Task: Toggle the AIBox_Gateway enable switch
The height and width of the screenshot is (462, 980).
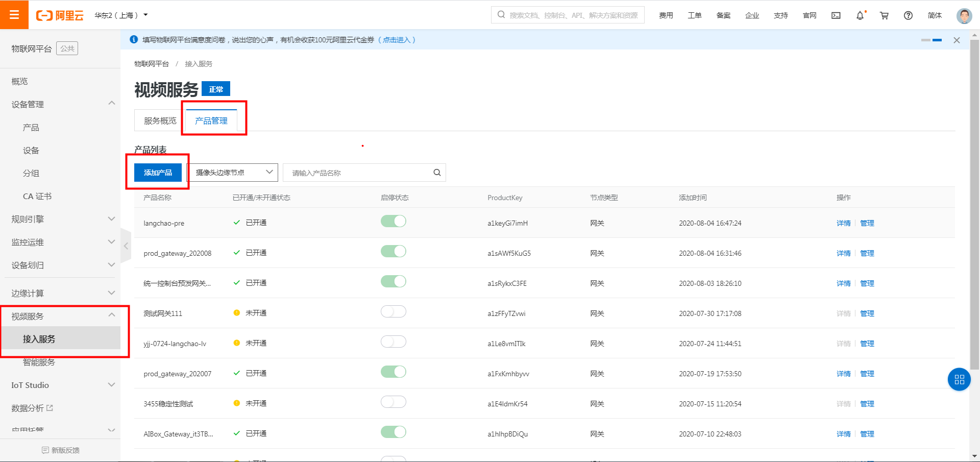Action: tap(393, 432)
